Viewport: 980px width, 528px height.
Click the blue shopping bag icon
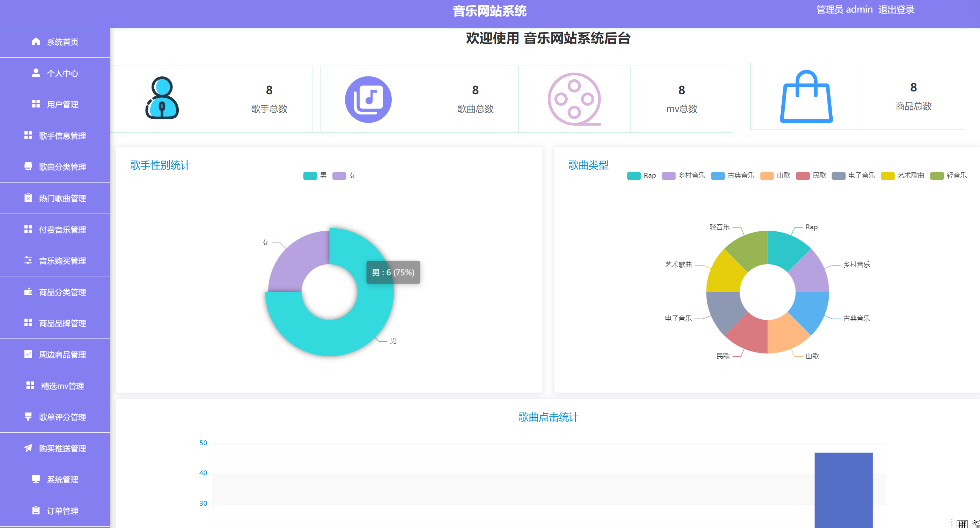(806, 97)
